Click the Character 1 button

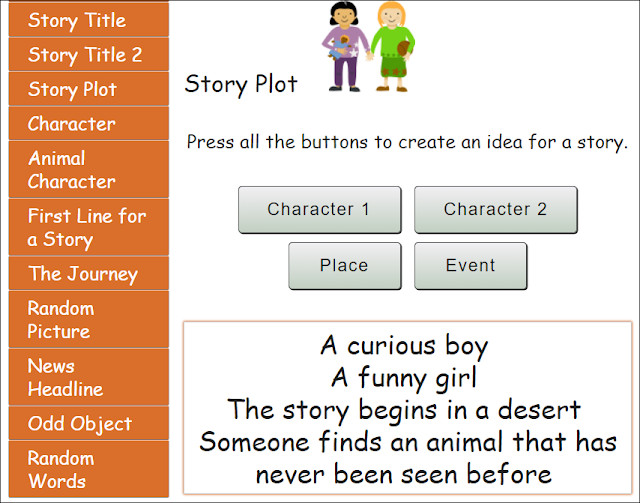point(320,210)
